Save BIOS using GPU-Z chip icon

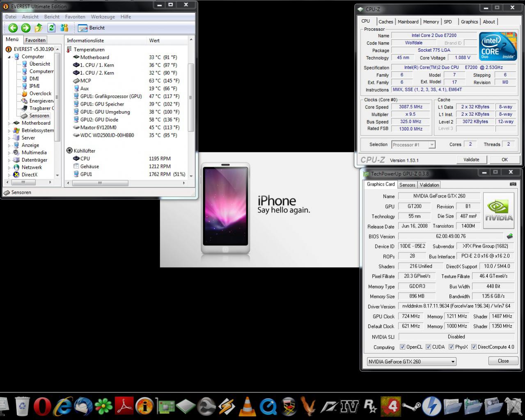[x=510, y=236]
